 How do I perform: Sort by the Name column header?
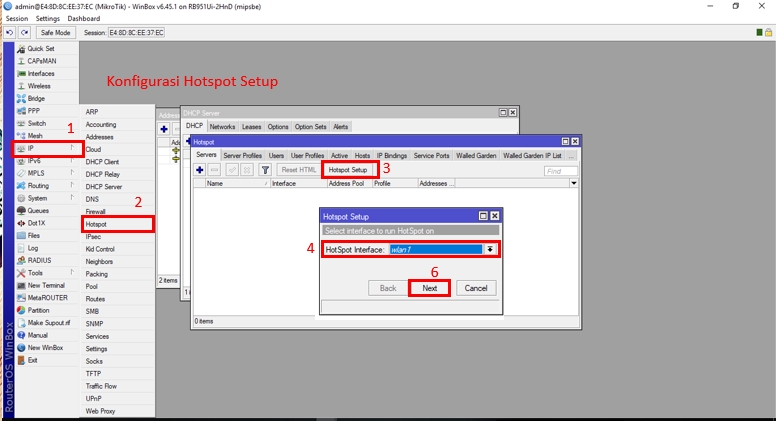click(238, 184)
